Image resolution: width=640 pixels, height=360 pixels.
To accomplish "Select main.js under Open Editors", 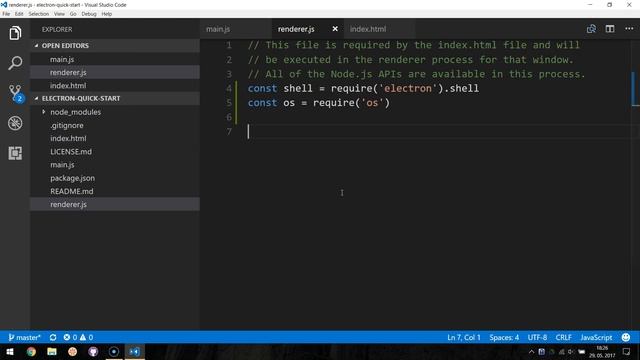I will [115, 59].
